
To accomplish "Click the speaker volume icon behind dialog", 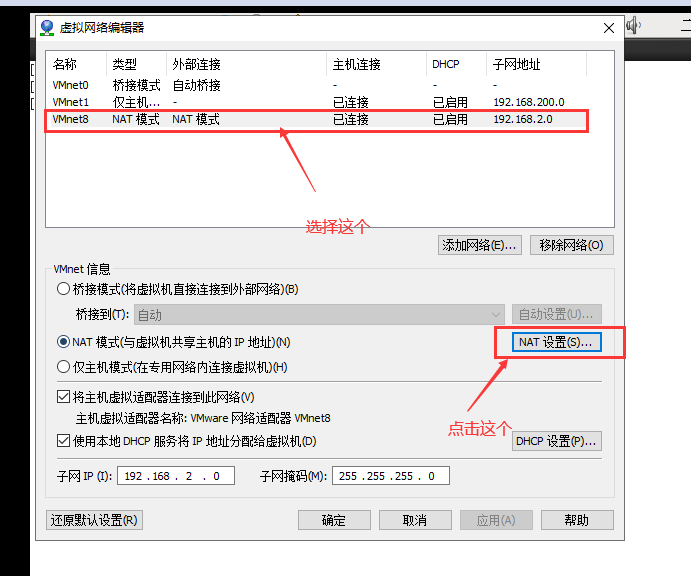I will pos(633,25).
